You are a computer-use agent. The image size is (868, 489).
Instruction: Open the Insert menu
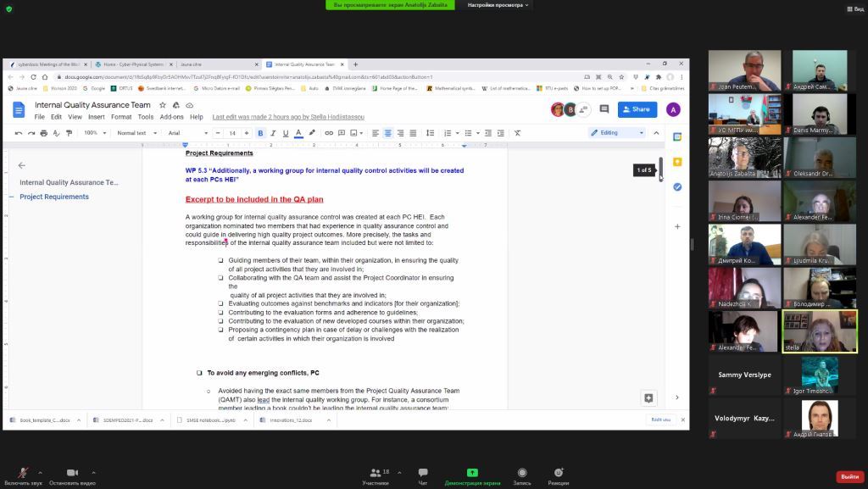pos(96,117)
